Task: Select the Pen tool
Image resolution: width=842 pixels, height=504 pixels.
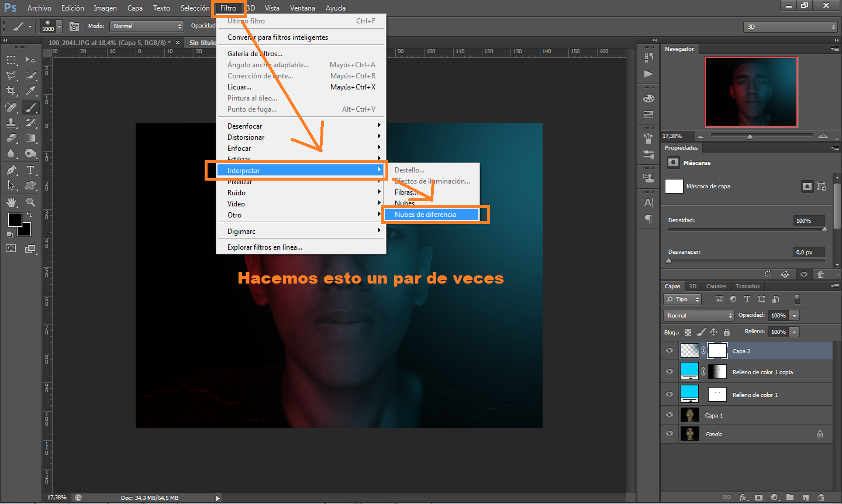Action: click(x=11, y=170)
